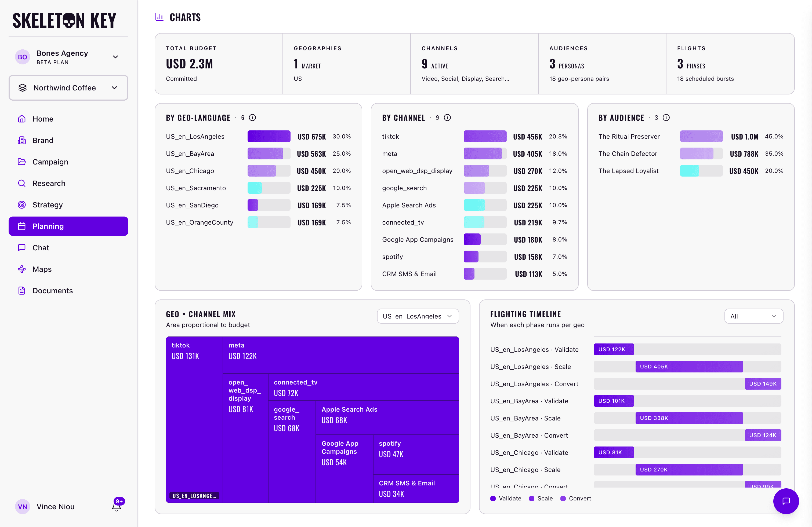Click the BO agency avatar
Screen dimensions: 812x527
pos(23,57)
